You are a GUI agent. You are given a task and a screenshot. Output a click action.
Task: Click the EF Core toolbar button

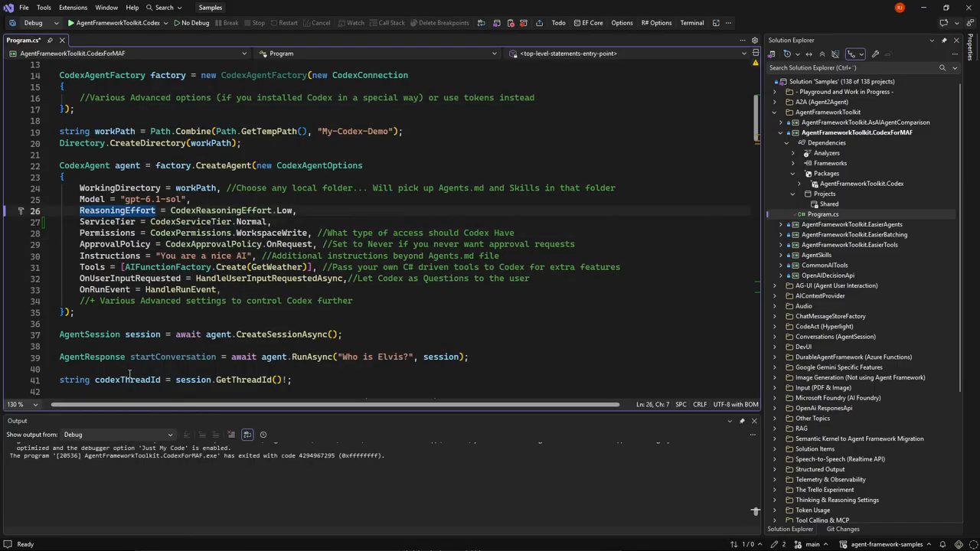pyautogui.click(x=587, y=23)
